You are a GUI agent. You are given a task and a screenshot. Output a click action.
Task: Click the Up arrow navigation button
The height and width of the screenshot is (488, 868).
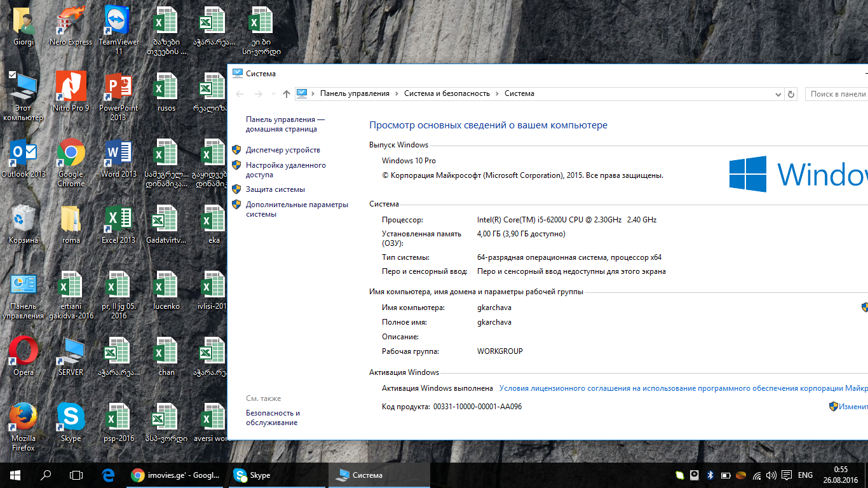[287, 94]
